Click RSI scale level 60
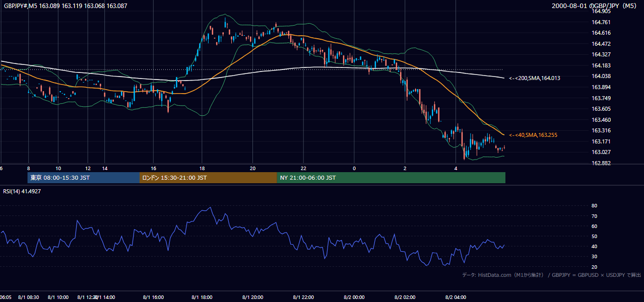 click(x=595, y=226)
